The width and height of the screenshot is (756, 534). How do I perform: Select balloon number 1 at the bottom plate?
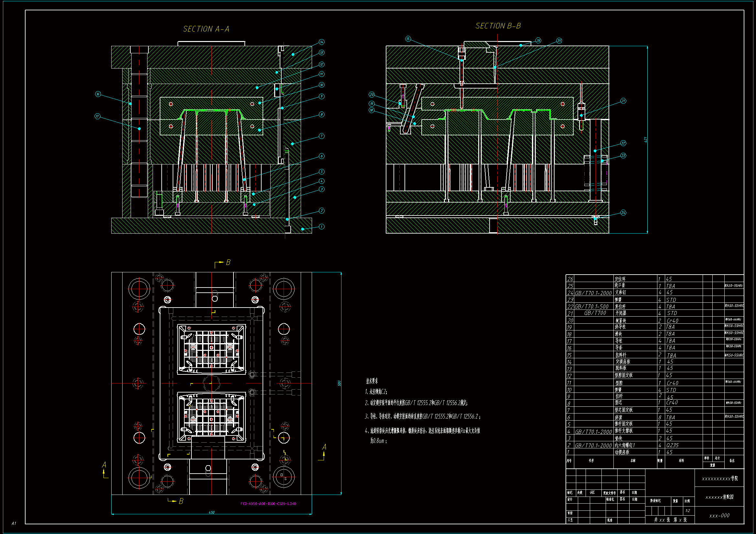pos(321,227)
